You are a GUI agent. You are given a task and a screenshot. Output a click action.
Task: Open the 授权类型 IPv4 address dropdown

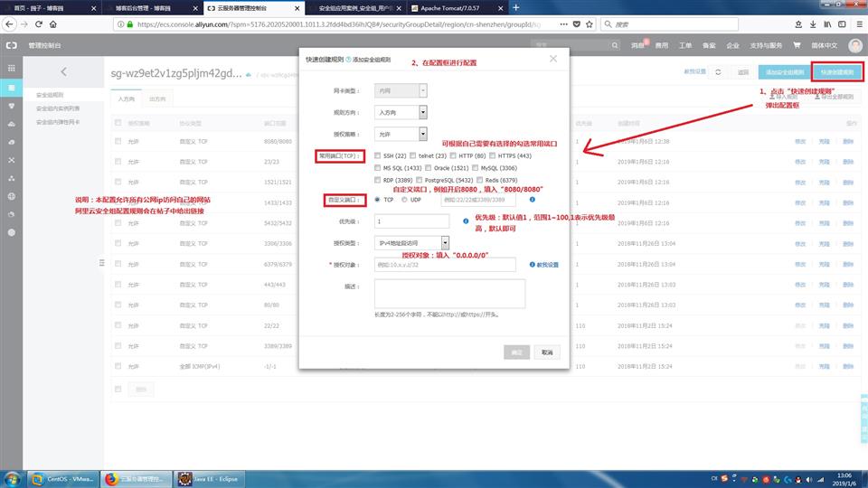pos(412,243)
